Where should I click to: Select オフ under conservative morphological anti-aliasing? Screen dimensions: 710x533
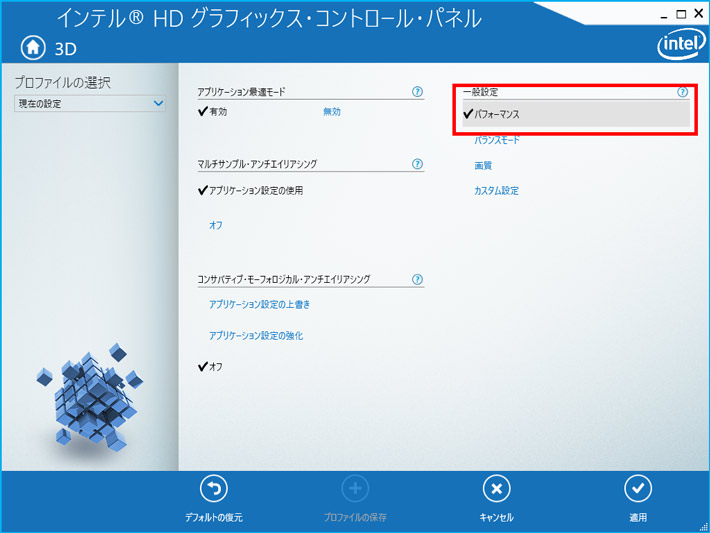click(211, 366)
